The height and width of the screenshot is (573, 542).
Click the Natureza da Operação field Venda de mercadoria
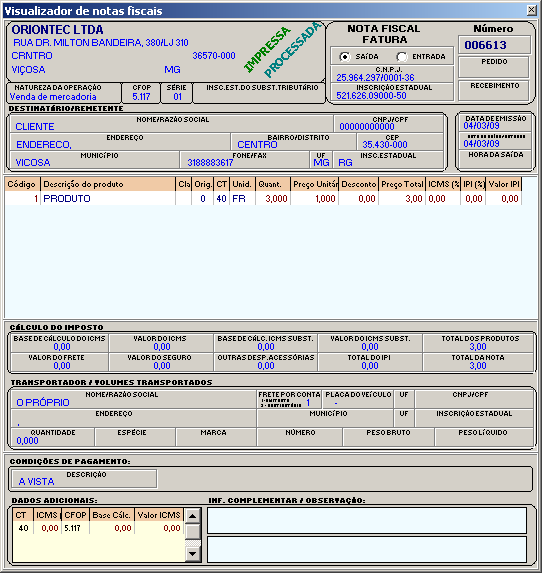(64, 93)
